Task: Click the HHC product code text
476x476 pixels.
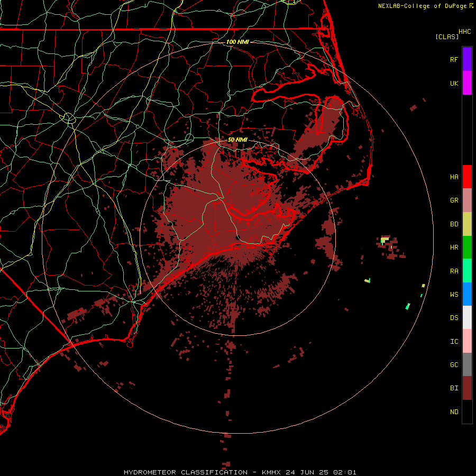Action: [464, 32]
